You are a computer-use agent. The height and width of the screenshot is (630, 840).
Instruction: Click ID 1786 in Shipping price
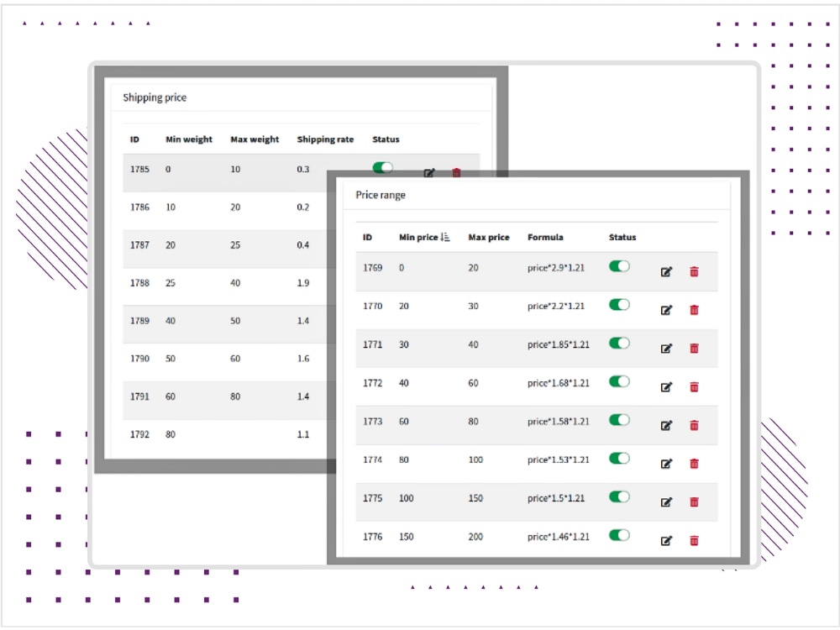[139, 207]
